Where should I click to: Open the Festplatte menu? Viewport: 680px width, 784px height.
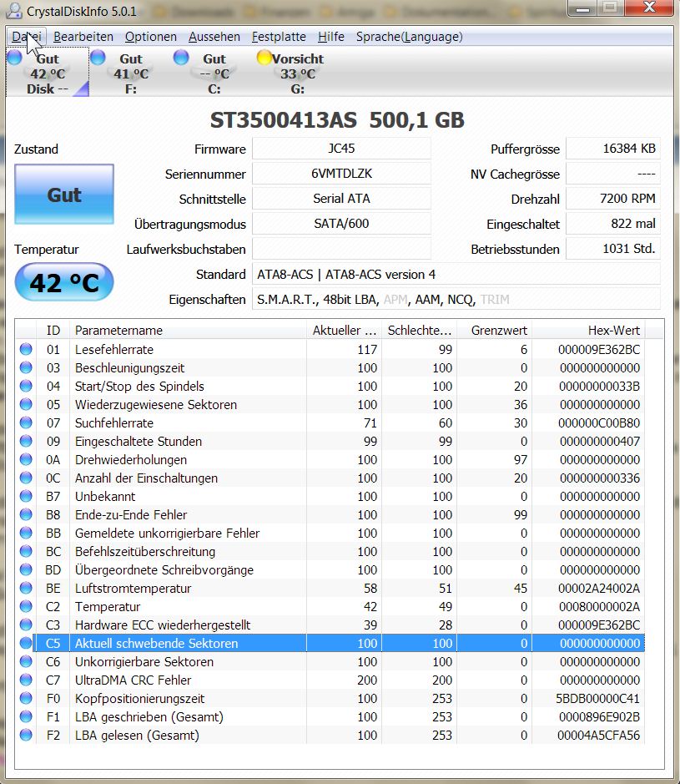coord(279,37)
